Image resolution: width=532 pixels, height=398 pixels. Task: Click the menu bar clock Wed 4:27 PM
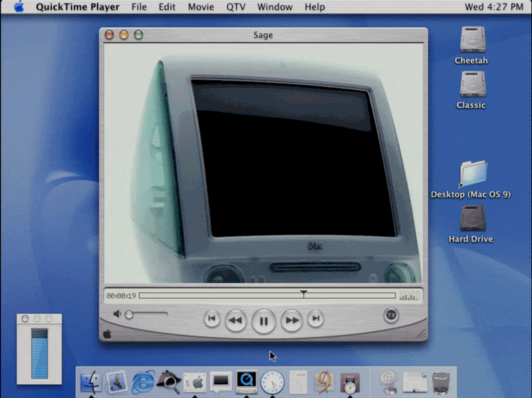coord(493,7)
